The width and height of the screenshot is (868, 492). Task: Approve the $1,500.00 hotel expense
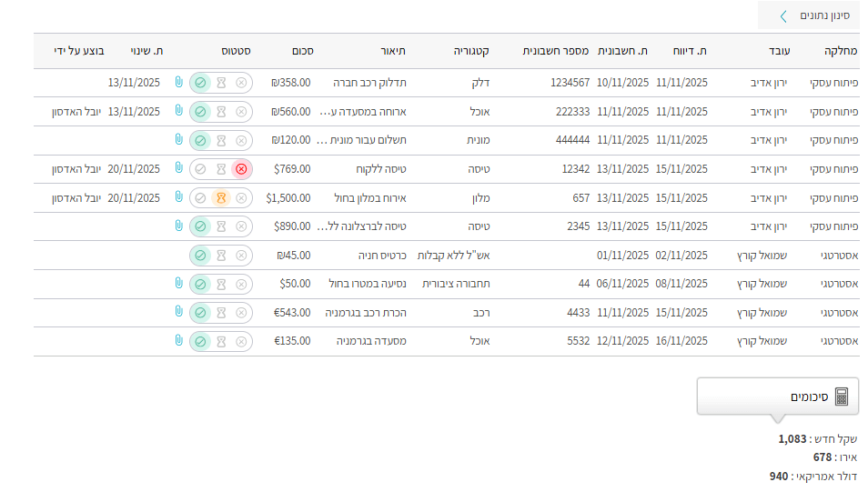pos(200,197)
